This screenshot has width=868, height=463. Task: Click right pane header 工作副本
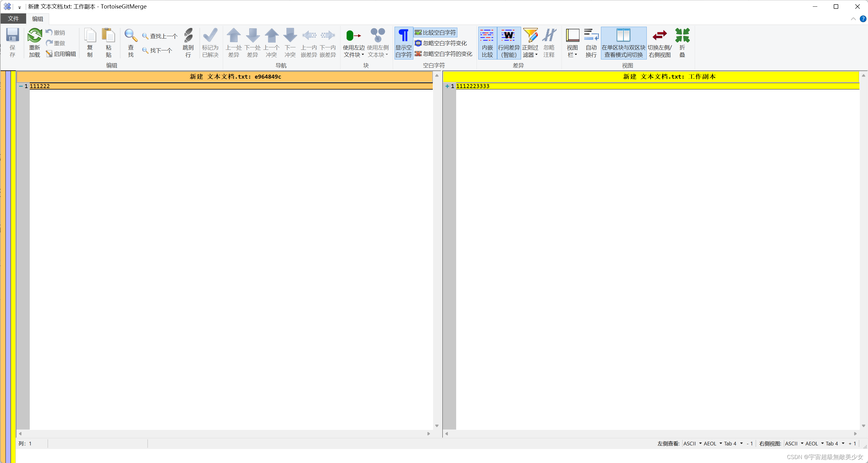(x=651, y=77)
